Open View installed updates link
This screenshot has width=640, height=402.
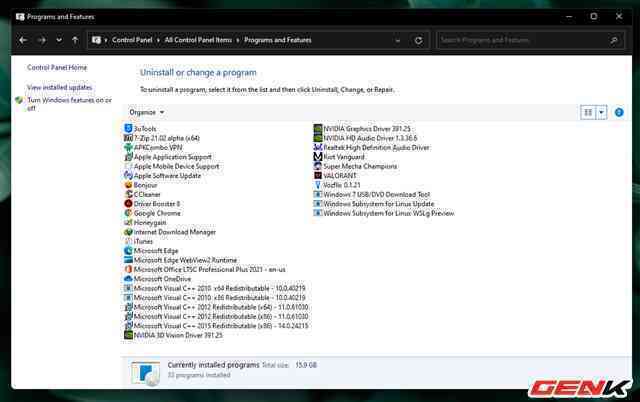coord(60,87)
